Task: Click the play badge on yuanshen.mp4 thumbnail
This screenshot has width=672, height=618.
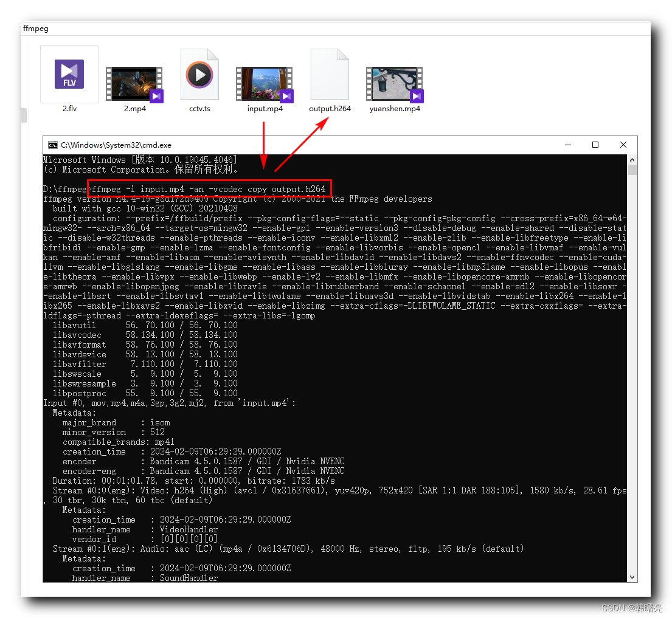Action: tap(416, 95)
